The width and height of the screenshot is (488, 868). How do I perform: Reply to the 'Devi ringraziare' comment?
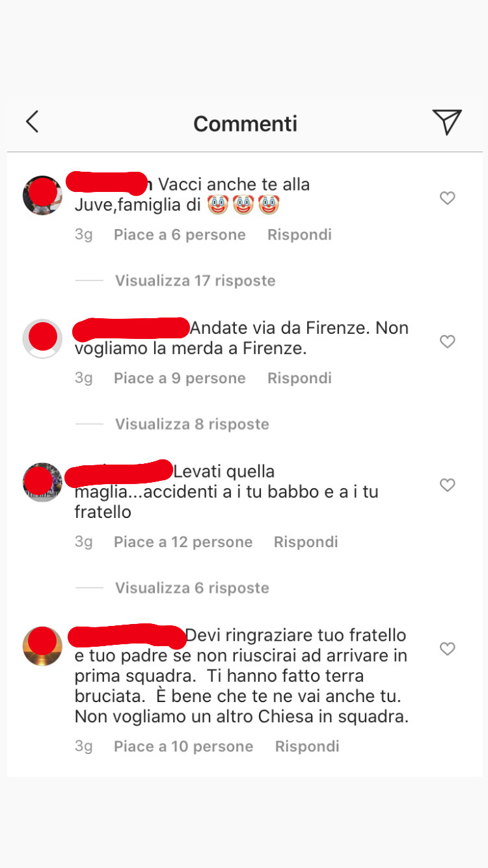[307, 746]
